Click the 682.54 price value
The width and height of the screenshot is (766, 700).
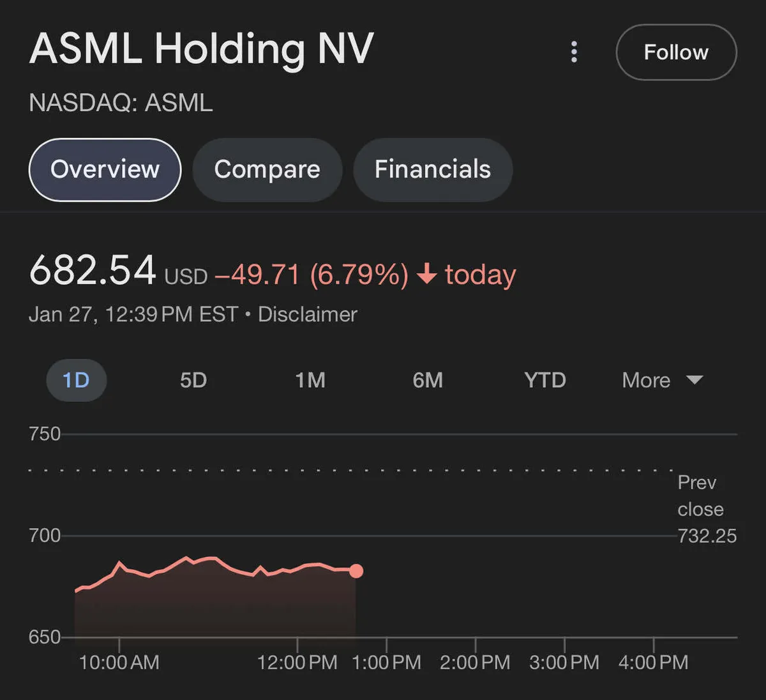point(93,271)
